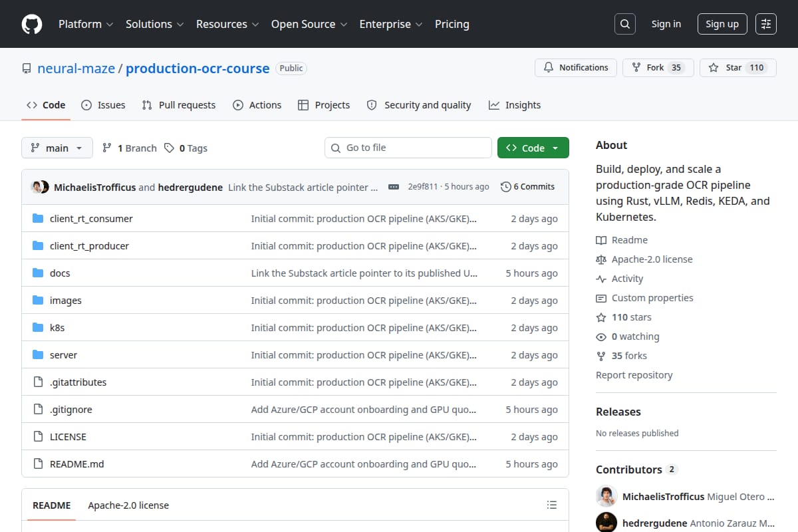Open the docs commit message link
This screenshot has width=798, height=532.
click(x=364, y=273)
